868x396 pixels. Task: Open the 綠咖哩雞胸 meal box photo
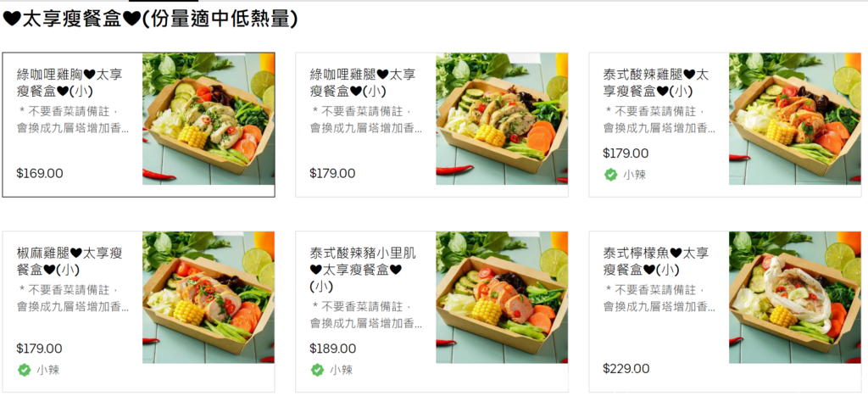(209, 119)
